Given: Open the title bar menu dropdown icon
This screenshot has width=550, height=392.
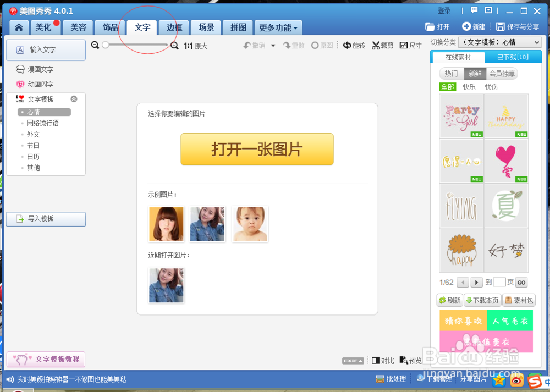Looking at the screenshot, I should click(x=488, y=10).
